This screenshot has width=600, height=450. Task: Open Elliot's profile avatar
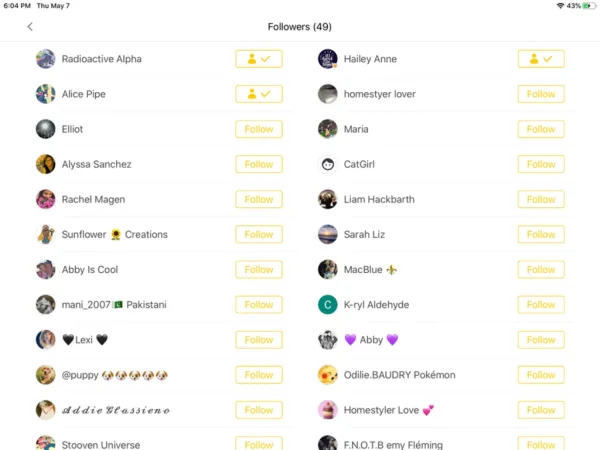(x=46, y=129)
